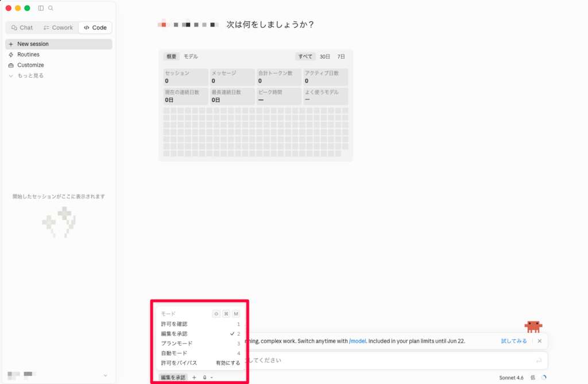Select the Code tab
Viewport: 588px width, 384px height.
click(95, 28)
